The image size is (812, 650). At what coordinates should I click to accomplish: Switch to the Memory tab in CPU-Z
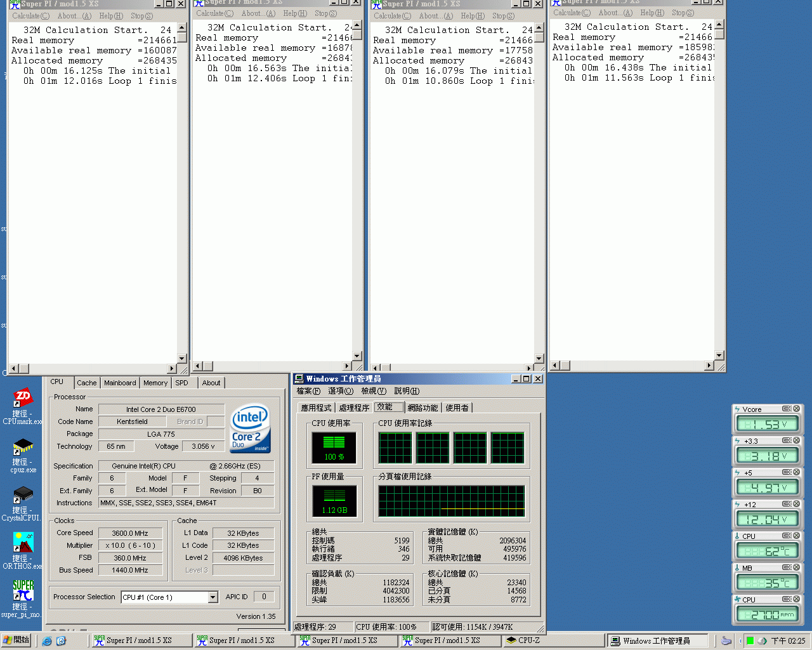(155, 383)
